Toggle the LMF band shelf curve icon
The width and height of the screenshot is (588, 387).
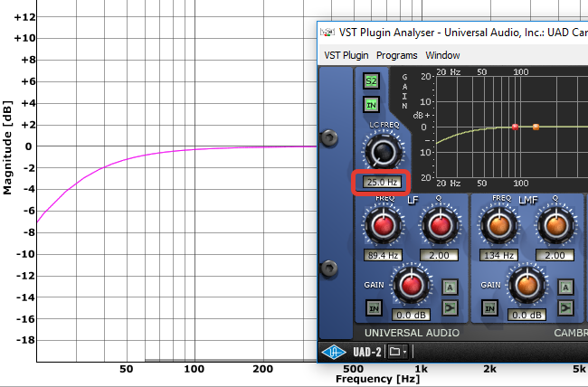pos(566,307)
